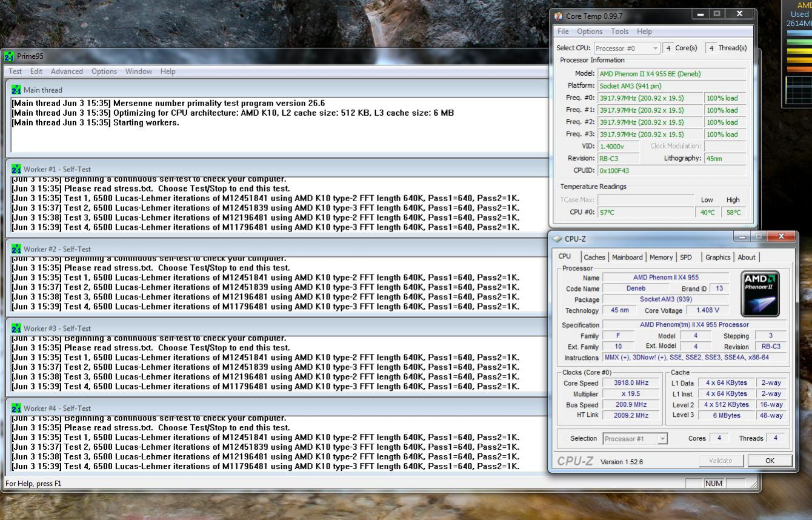Click the Multiplier x 19.5 field
The height and width of the screenshot is (520, 812).
tap(631, 394)
